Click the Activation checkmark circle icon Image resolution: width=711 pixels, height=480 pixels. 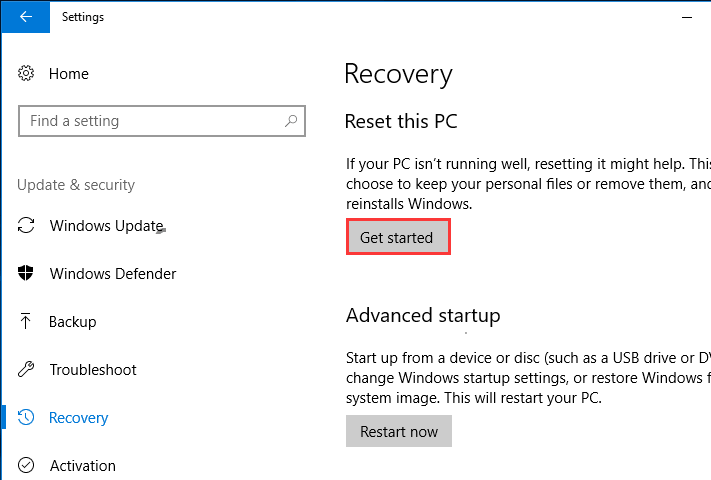27,466
